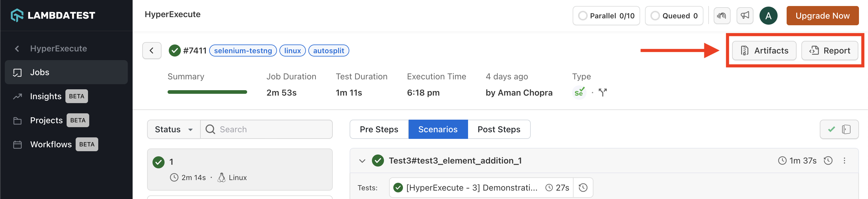Viewport: 868px width, 199px height.
Task: Collapse the Test3#test3_element_addition_1 scenario
Action: tap(362, 161)
